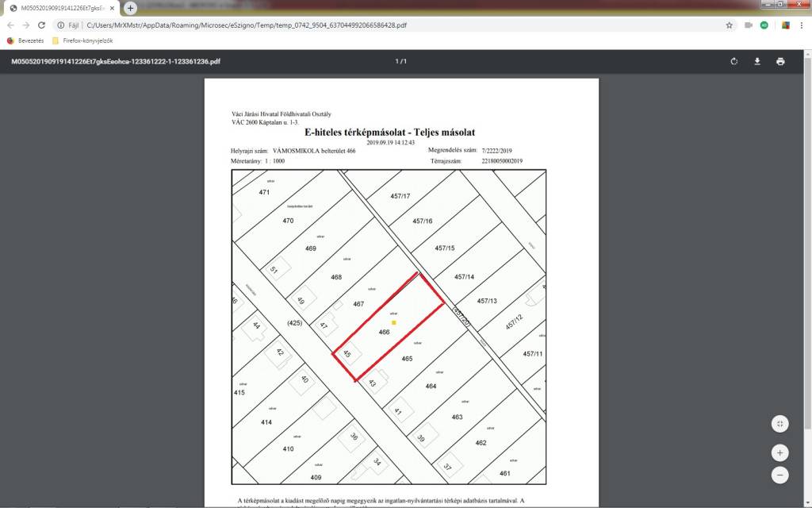Click order number 7/2222/2019
Screen dimensions: 812x508
[496, 151]
